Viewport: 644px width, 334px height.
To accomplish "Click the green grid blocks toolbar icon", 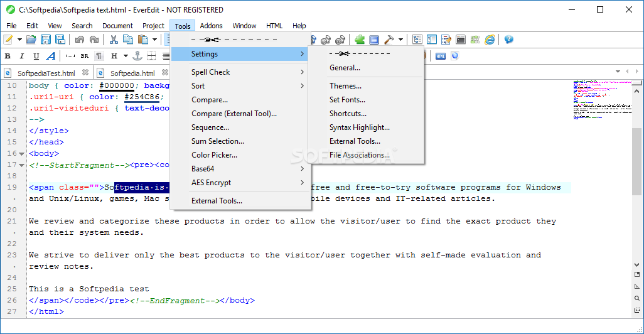I will (x=475, y=40).
